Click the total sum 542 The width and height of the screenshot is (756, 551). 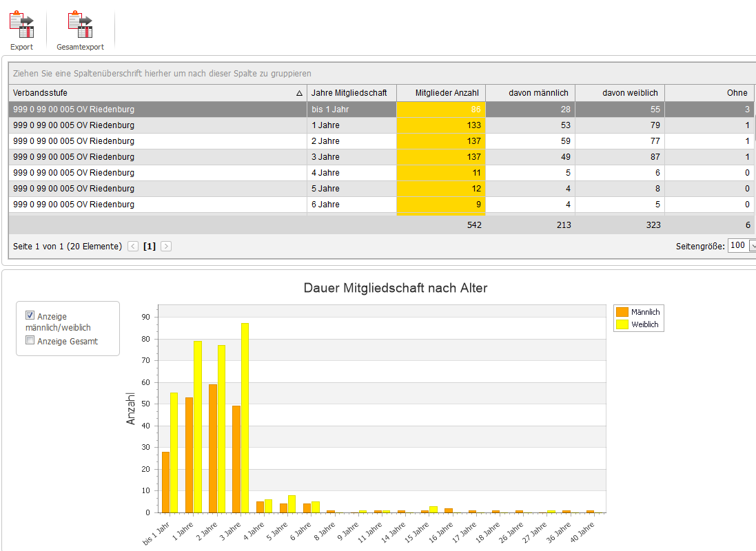(474, 225)
